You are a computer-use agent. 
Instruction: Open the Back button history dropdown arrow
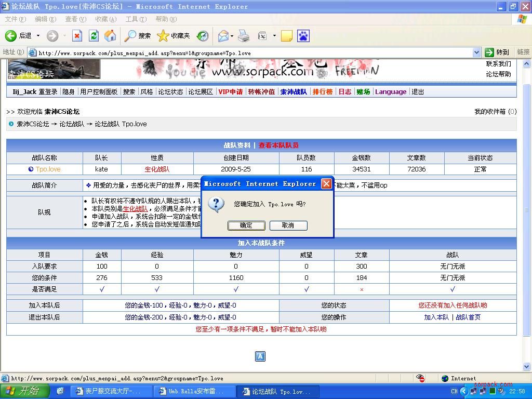[38, 36]
